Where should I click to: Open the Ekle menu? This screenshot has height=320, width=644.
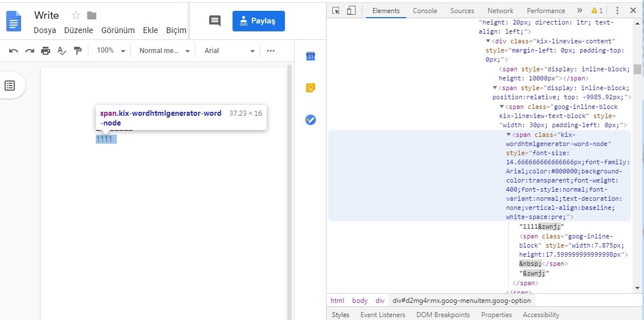[x=150, y=30]
